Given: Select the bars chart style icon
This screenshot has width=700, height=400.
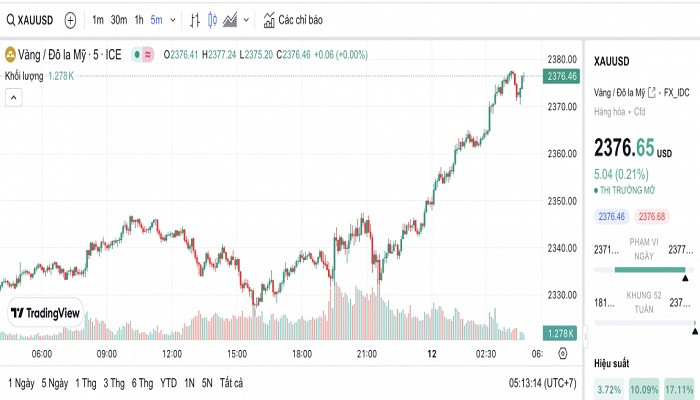Looking at the screenshot, I should (195, 20).
